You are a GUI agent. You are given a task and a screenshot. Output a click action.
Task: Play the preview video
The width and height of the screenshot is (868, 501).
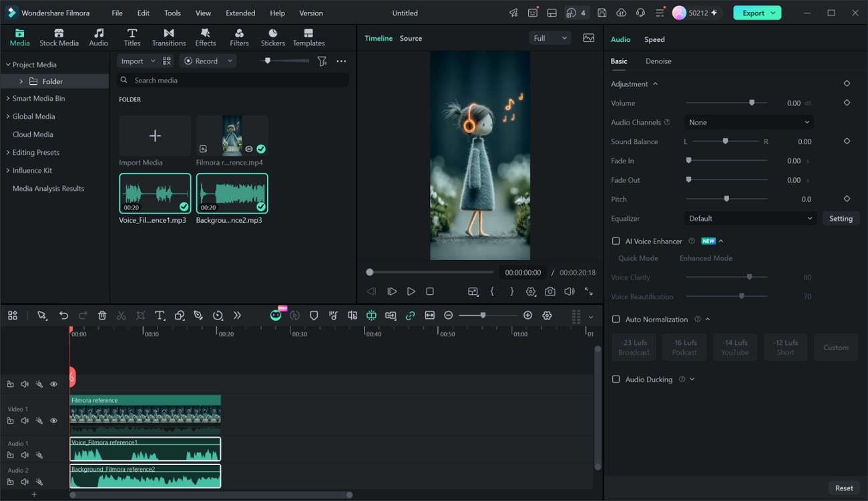click(411, 292)
